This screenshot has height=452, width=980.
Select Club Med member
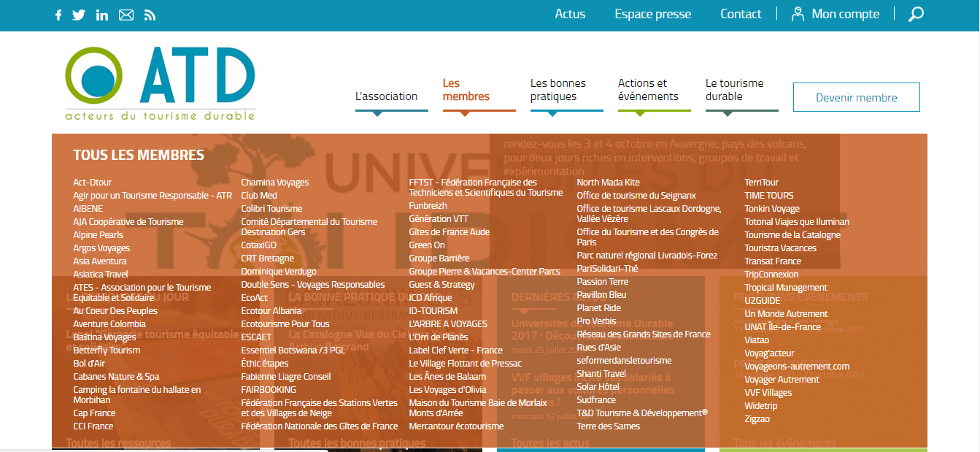tap(259, 196)
